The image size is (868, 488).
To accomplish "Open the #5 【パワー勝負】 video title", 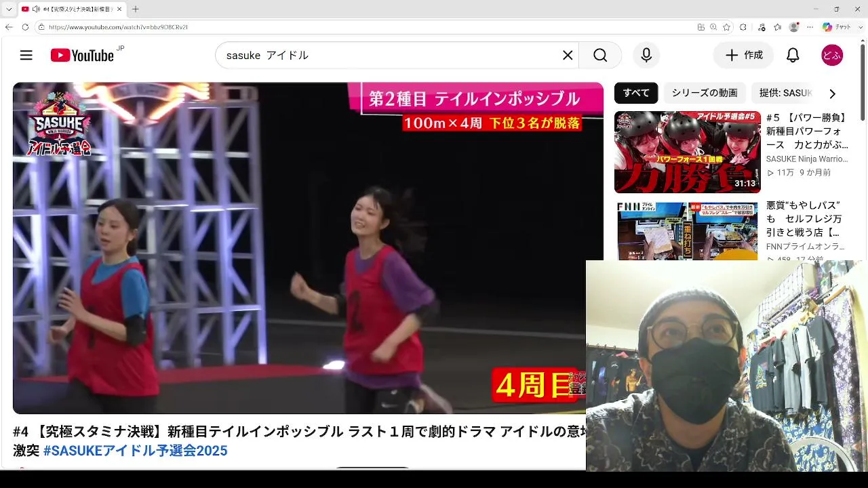I will click(x=807, y=131).
